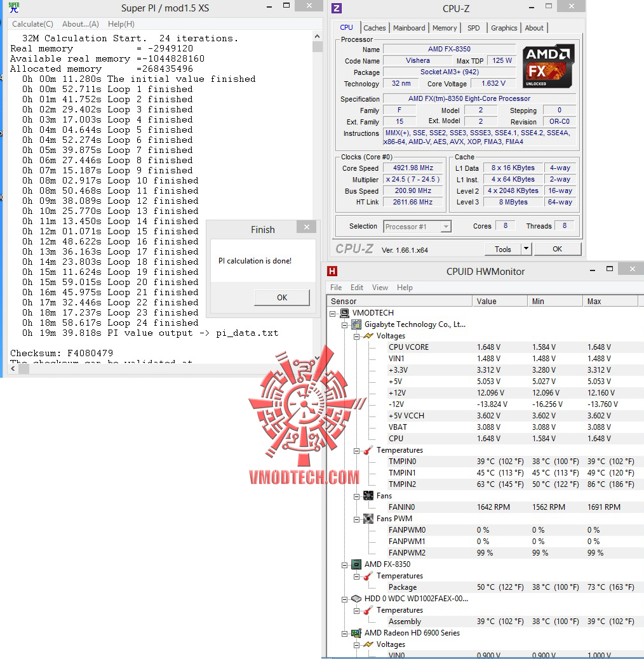Open the Calculate(C) menu in Super PI
This screenshot has height=659, width=644.
point(32,24)
